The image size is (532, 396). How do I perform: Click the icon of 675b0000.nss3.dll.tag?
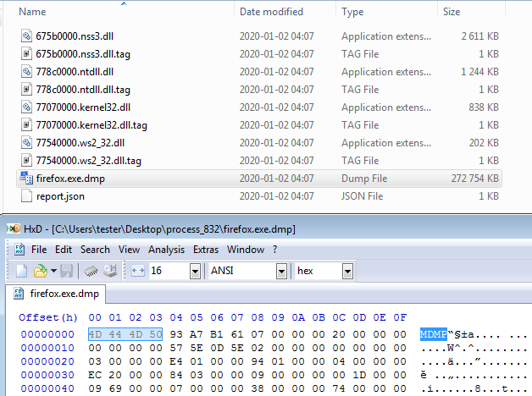click(x=26, y=53)
